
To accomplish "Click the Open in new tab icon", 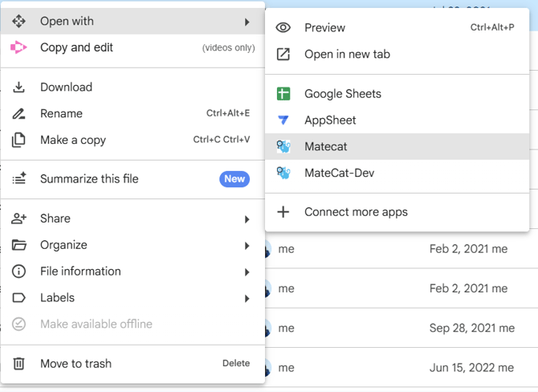I will coord(283,55).
